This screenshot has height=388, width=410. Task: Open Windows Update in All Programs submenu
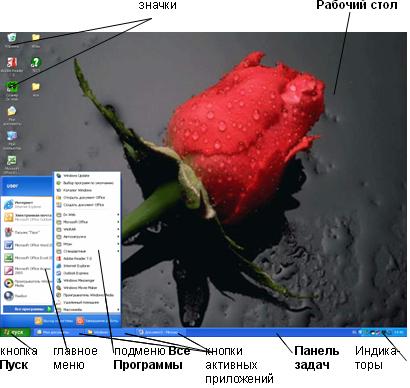click(87, 175)
